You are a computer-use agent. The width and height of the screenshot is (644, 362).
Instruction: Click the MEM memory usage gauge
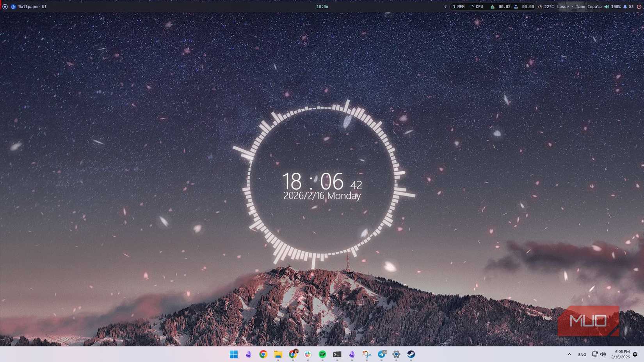tap(457, 7)
